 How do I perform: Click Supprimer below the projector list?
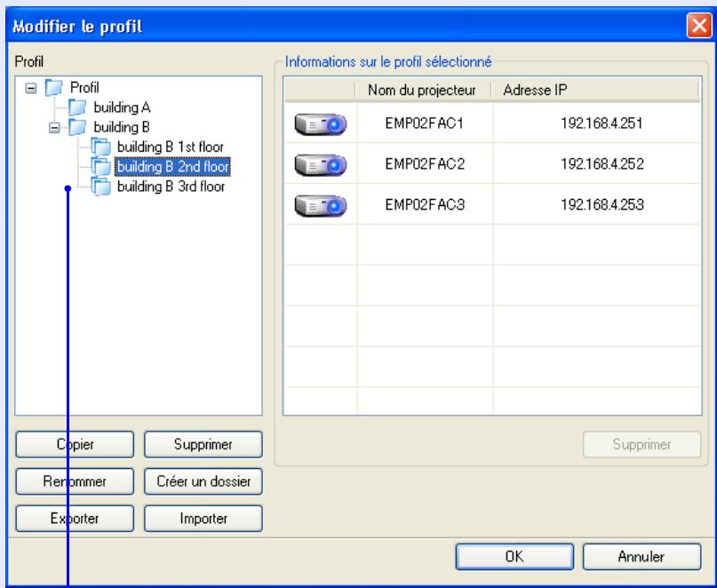pos(641,444)
